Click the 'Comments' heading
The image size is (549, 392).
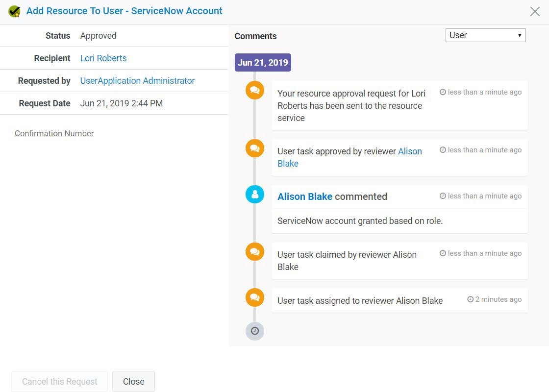coord(255,36)
